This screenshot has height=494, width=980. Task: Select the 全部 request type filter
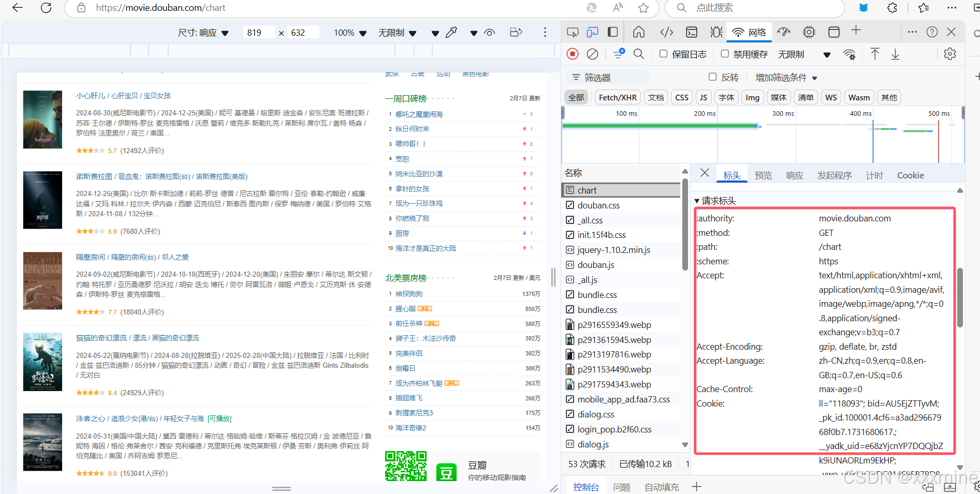click(x=576, y=97)
